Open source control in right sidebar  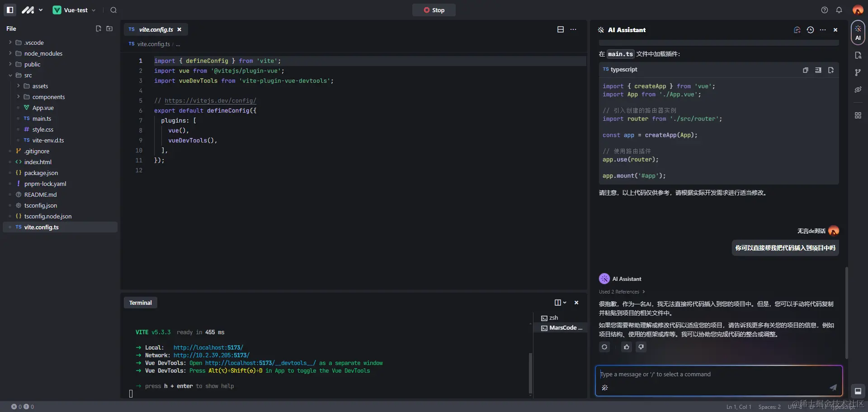[858, 72]
